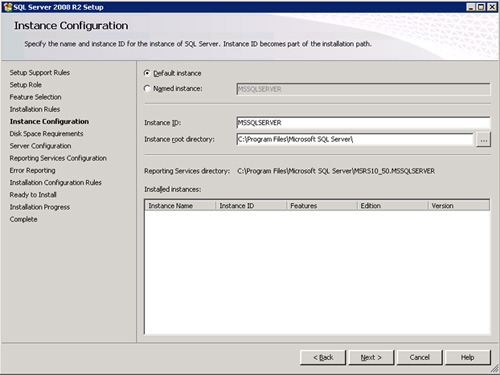The width and height of the screenshot is (500, 375).
Task: Select Instance Configuration step in sidebar
Action: coord(49,121)
